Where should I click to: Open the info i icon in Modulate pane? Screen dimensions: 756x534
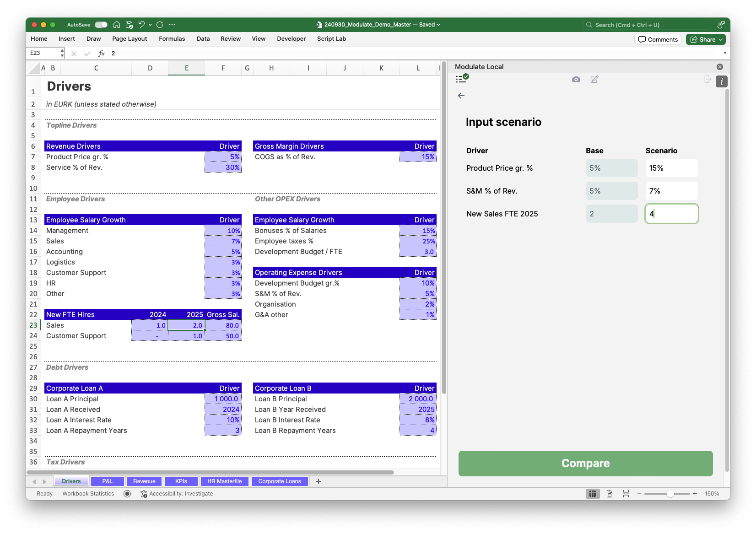pyautogui.click(x=722, y=81)
